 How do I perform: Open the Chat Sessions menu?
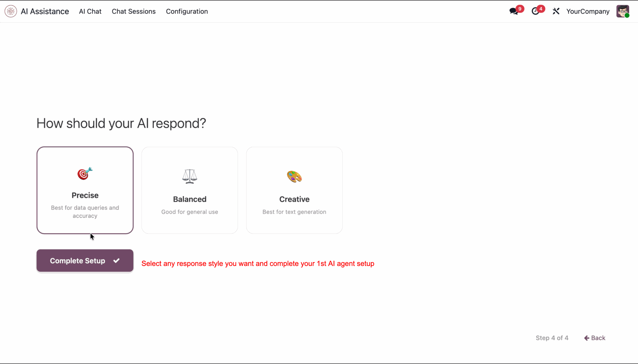[x=134, y=11]
